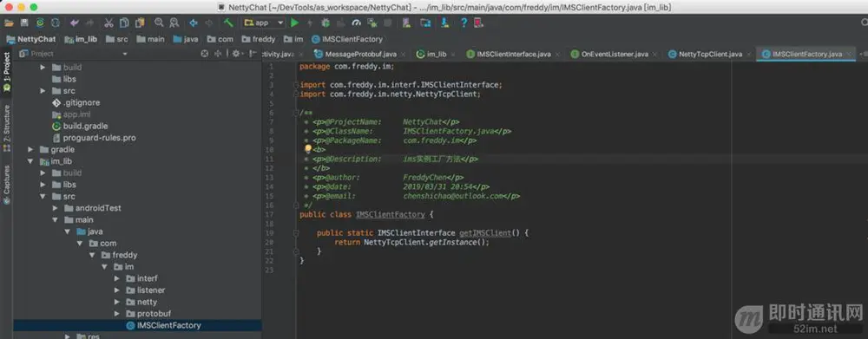Select build.gradle in the project tree
Viewport: 868px width, 339px height.
(x=85, y=126)
